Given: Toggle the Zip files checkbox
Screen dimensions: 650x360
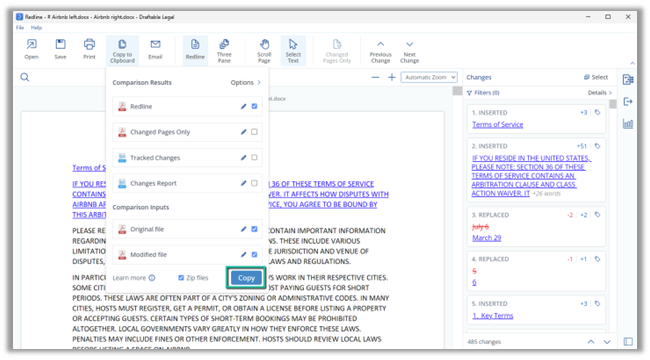Looking at the screenshot, I should 181,278.
